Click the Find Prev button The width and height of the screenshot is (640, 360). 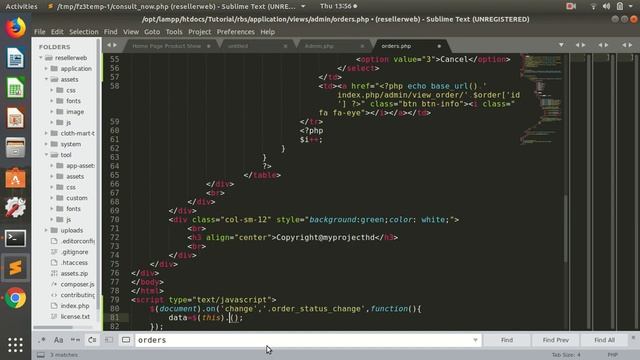tap(556, 340)
